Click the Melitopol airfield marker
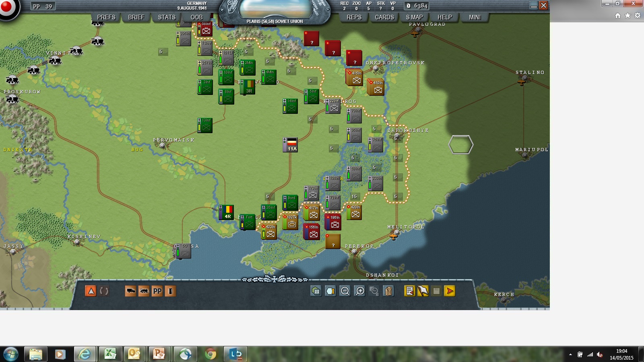The width and height of the screenshot is (644, 362). click(394, 237)
